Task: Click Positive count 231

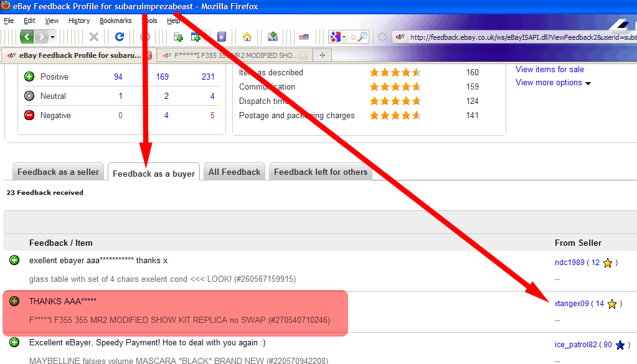Action: coord(208,77)
